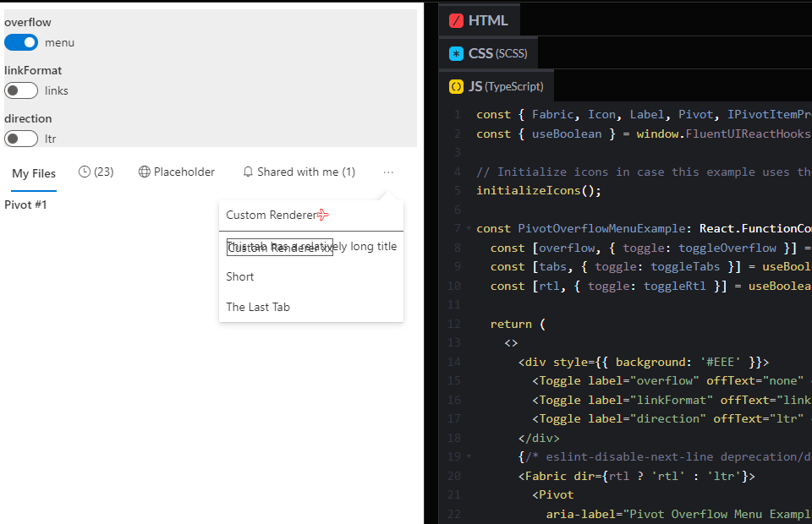Click the red HTML panel icon
812x524 pixels.
click(457, 19)
